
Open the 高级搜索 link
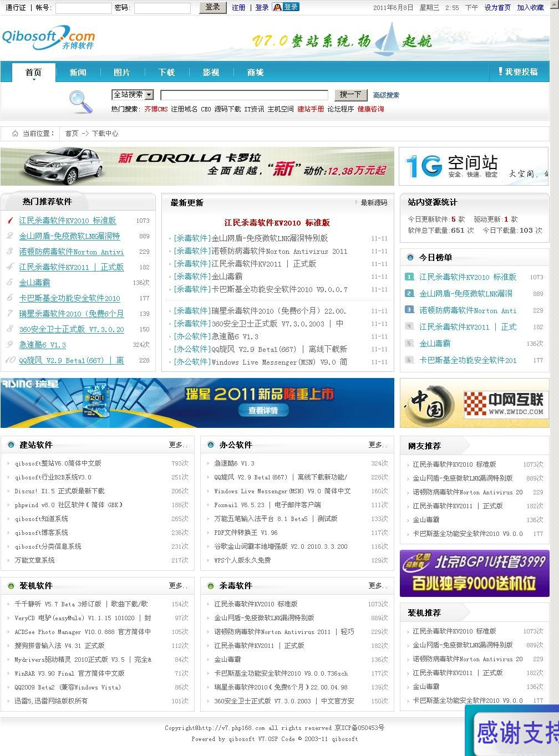tap(386, 95)
